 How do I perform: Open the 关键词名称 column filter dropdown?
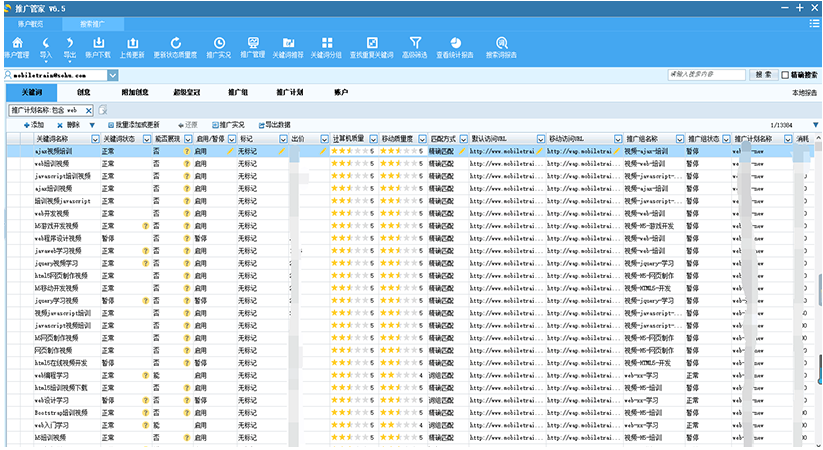tap(95, 138)
